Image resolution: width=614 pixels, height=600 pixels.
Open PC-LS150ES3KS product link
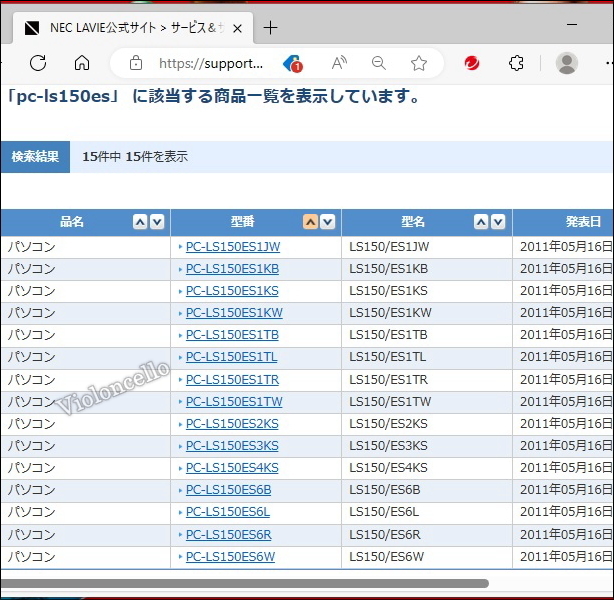click(232, 446)
